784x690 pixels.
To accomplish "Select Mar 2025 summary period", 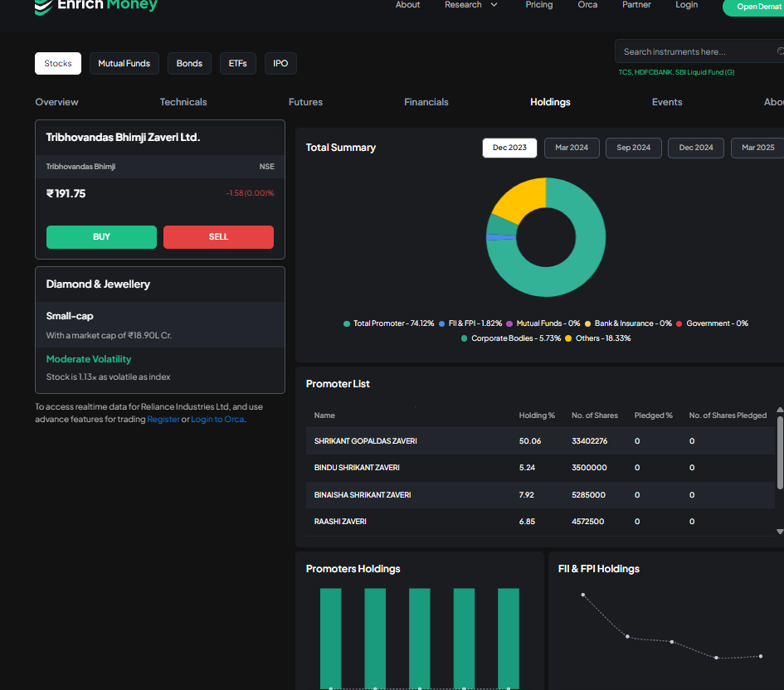I will (758, 148).
